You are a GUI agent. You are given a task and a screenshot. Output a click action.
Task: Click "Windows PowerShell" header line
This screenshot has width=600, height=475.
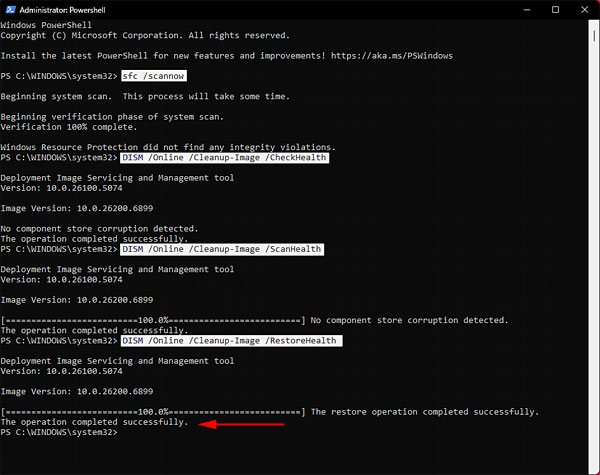click(x=46, y=25)
